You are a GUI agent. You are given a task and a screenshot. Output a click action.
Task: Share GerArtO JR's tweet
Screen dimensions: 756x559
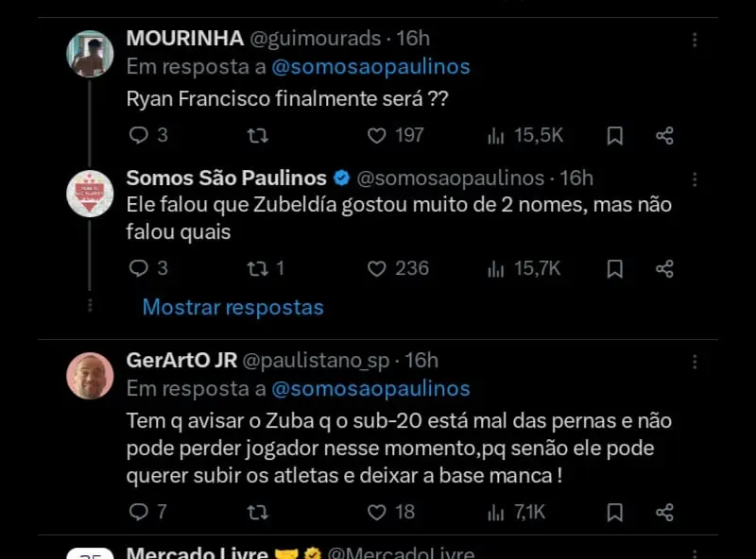click(664, 512)
